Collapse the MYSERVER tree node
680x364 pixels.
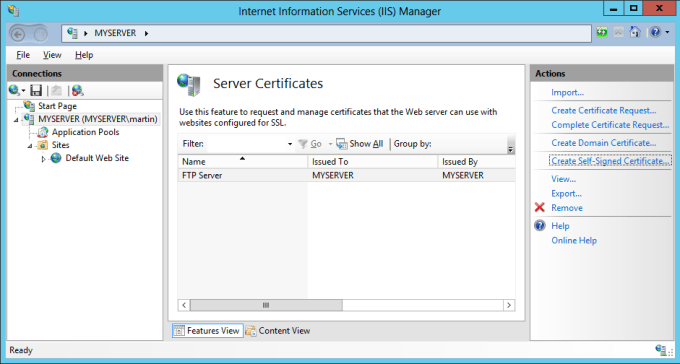16,119
